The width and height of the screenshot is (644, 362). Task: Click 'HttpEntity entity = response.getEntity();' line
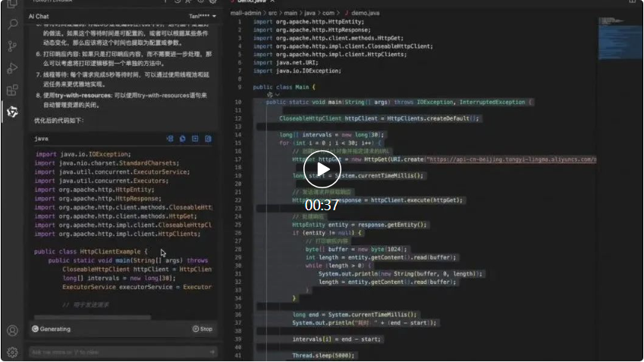pos(360,225)
